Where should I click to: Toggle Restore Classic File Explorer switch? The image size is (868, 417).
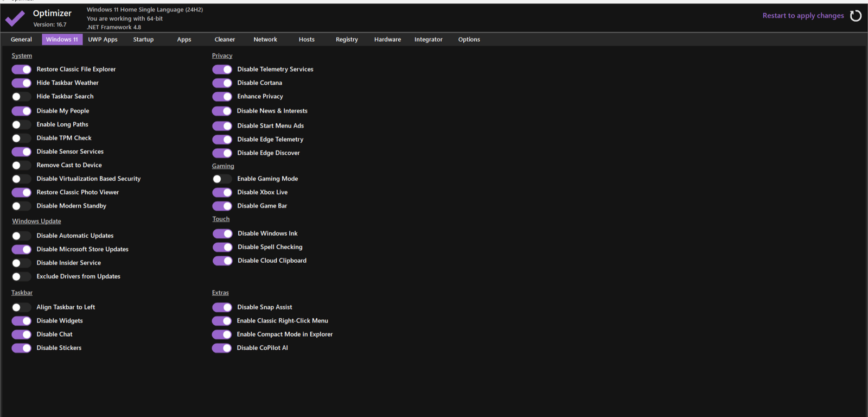pos(22,69)
